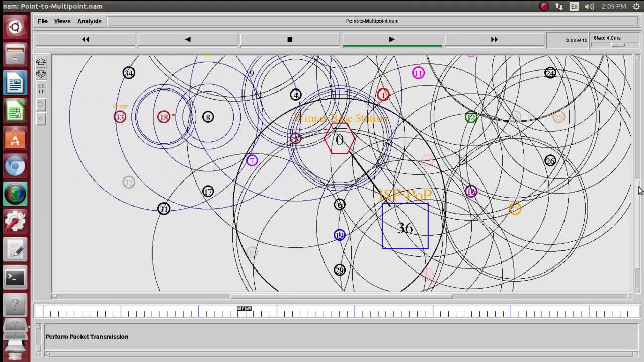The width and height of the screenshot is (644, 362).
Task: Select purple node 16
Action: tap(471, 192)
